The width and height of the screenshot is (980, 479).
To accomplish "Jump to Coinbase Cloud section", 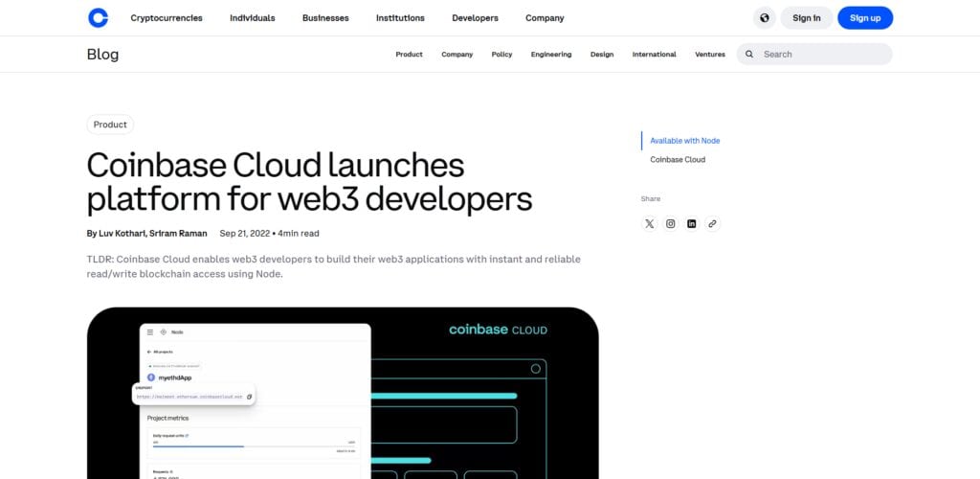I will pyautogui.click(x=678, y=159).
